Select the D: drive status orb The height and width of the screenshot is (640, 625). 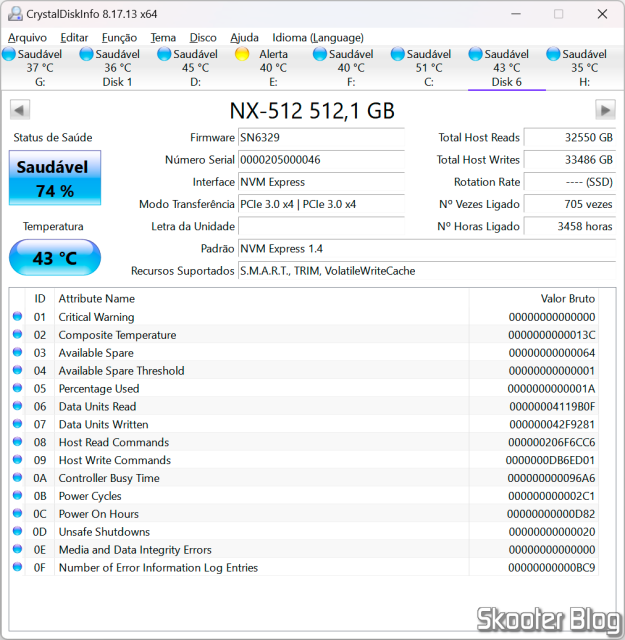click(164, 54)
